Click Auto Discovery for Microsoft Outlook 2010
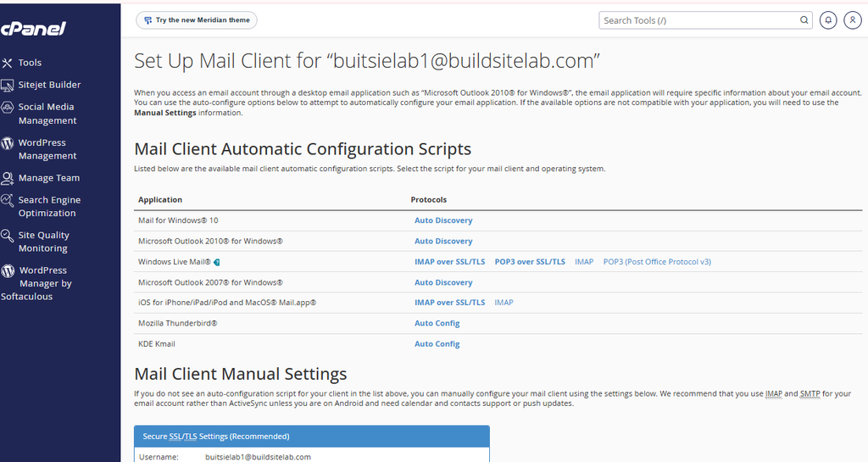This screenshot has width=868, height=462. point(443,242)
